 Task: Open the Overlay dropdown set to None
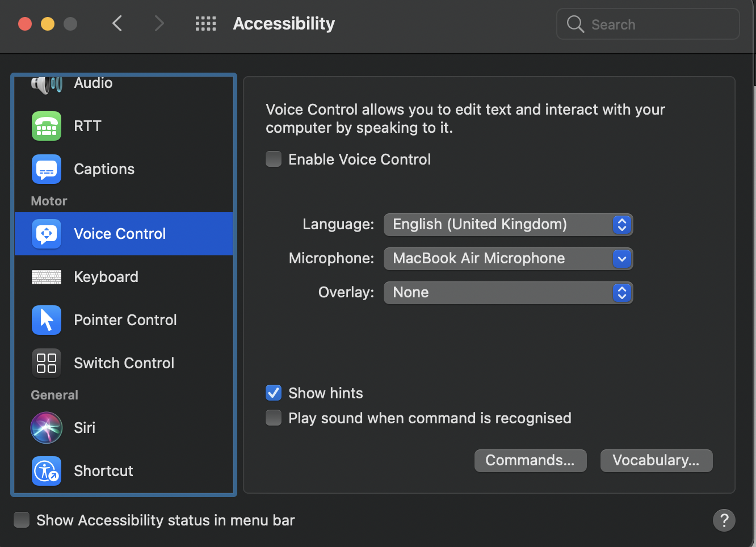point(508,293)
